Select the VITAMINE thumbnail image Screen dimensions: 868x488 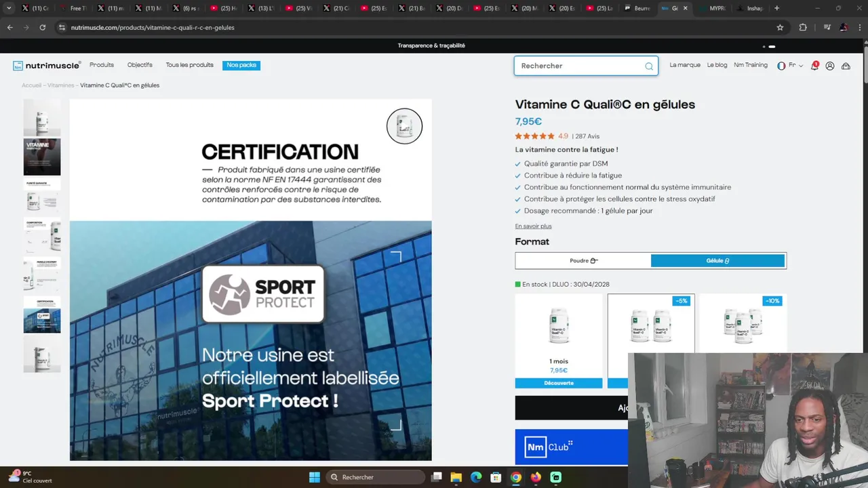pyautogui.click(x=42, y=157)
